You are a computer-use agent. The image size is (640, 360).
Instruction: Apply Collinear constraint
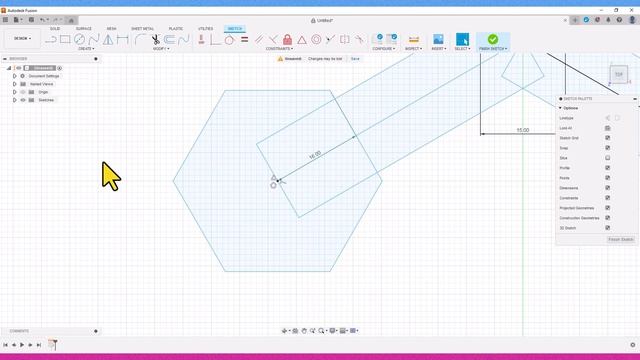click(x=330, y=40)
